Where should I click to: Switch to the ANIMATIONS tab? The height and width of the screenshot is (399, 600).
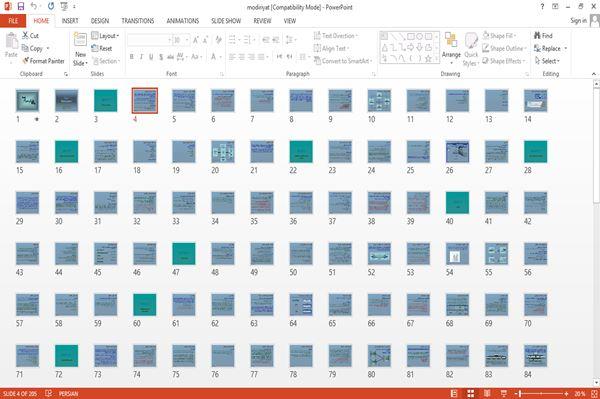point(183,21)
